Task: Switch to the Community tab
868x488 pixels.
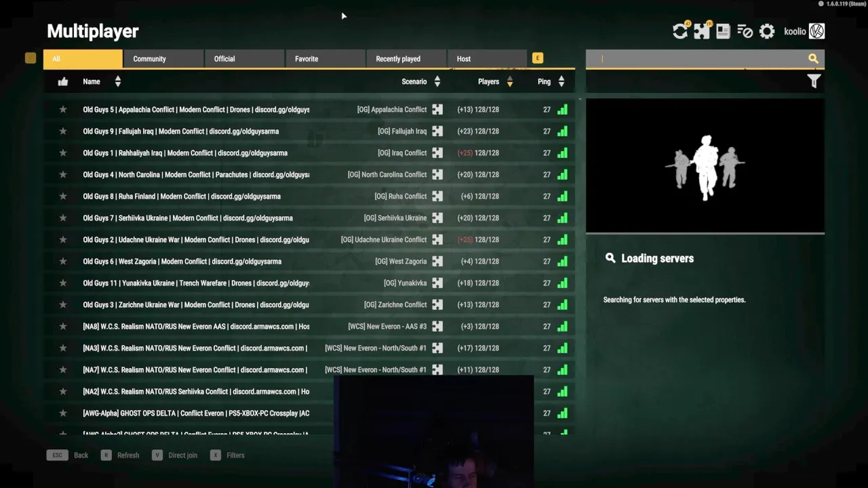Action: coord(163,59)
